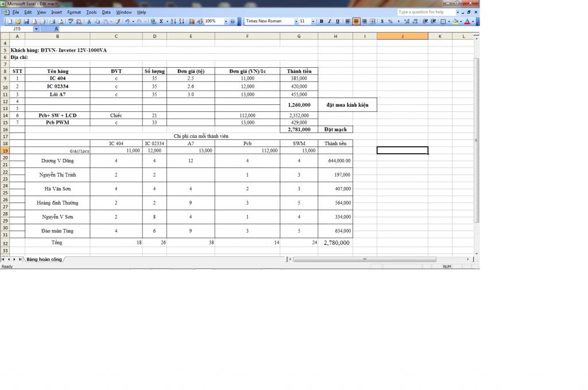Open the zoom 100% dropdown
This screenshot has height=390, width=588.
(226, 21)
